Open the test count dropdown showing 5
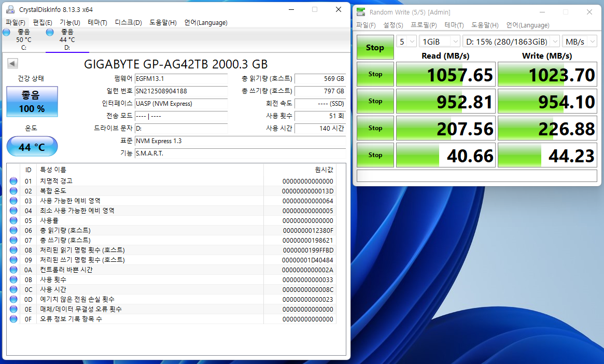 click(x=406, y=41)
